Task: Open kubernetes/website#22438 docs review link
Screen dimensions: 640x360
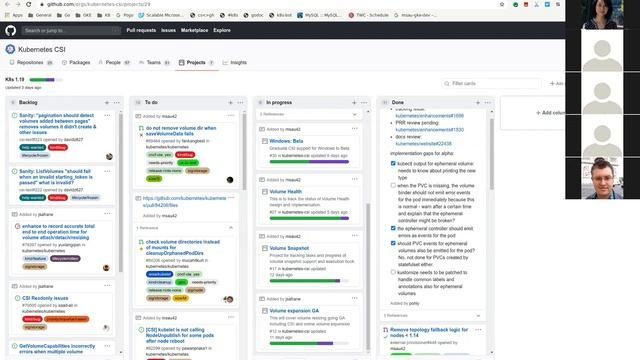Action: [423, 144]
